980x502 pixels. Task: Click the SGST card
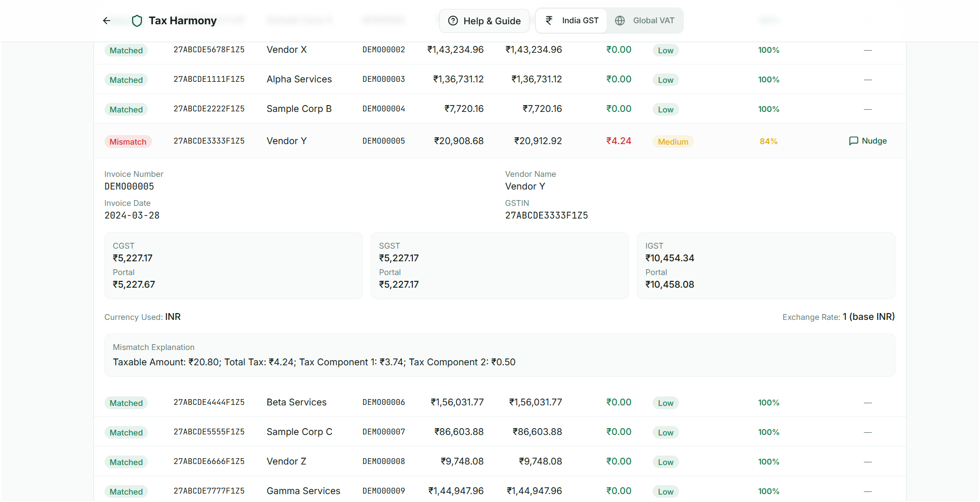tap(500, 266)
